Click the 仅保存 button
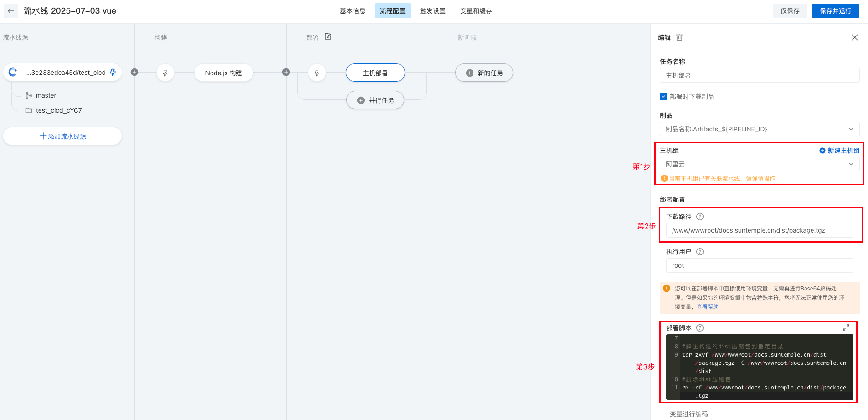 coord(790,11)
